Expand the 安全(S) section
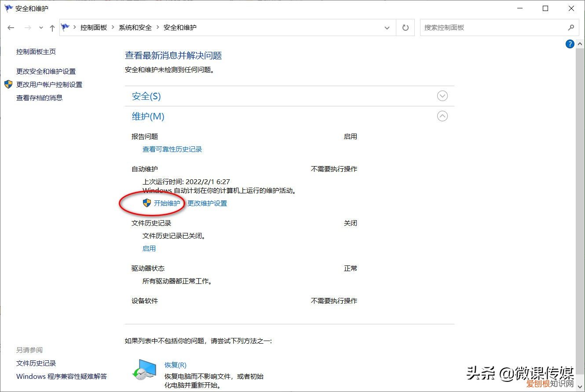The width and height of the screenshot is (585, 392). point(442,96)
